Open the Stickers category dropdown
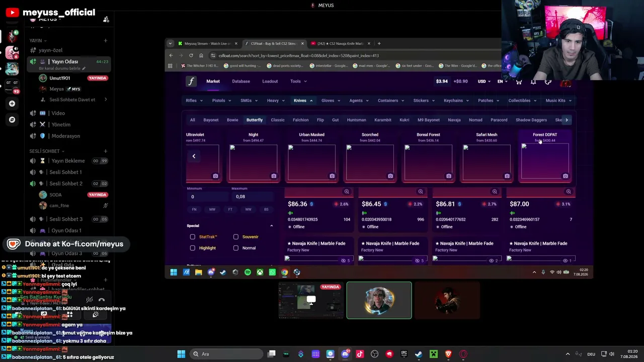Viewport: 644px width, 362px height. 424,101
